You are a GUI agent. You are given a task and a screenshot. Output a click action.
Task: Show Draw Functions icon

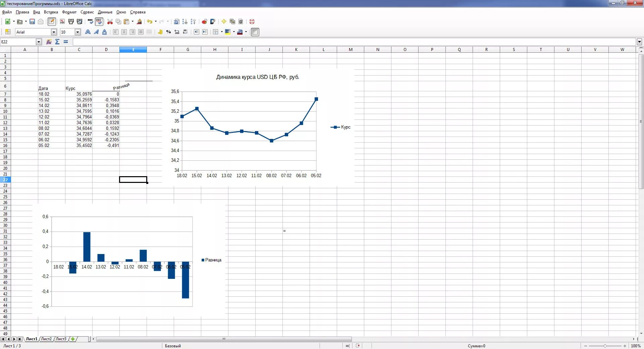click(x=213, y=21)
